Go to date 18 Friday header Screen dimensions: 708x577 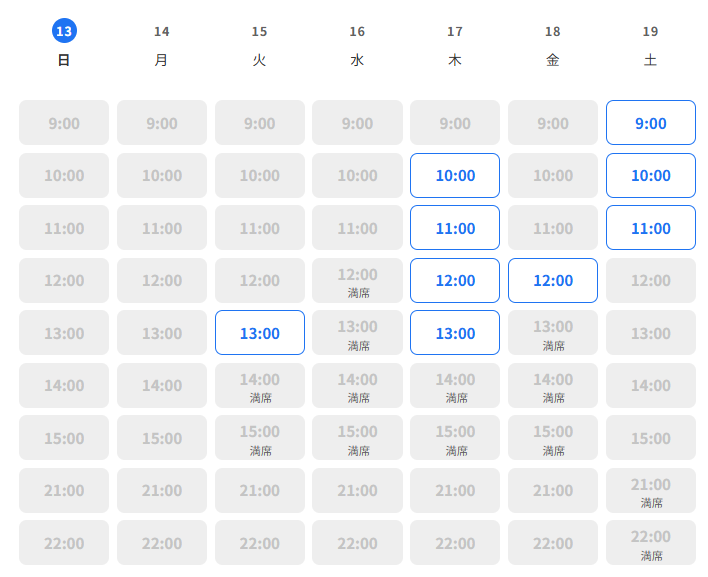(553, 45)
